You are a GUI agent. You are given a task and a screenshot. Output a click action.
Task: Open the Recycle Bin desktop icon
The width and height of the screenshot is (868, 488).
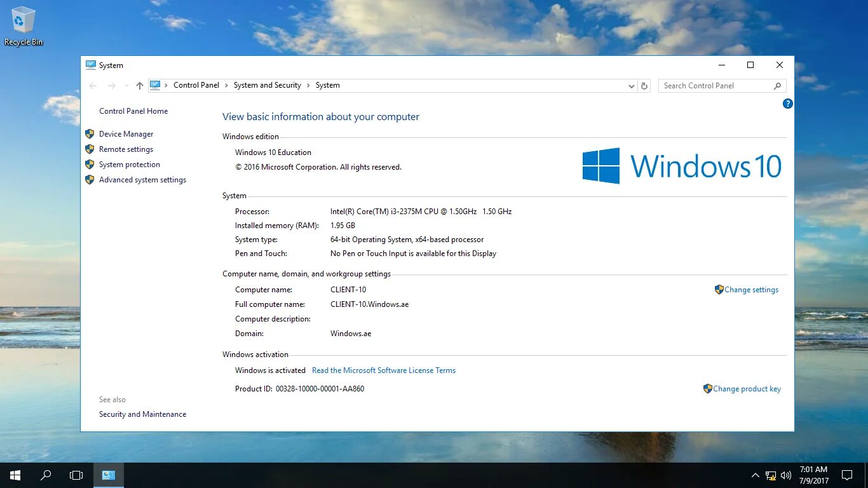tap(24, 26)
